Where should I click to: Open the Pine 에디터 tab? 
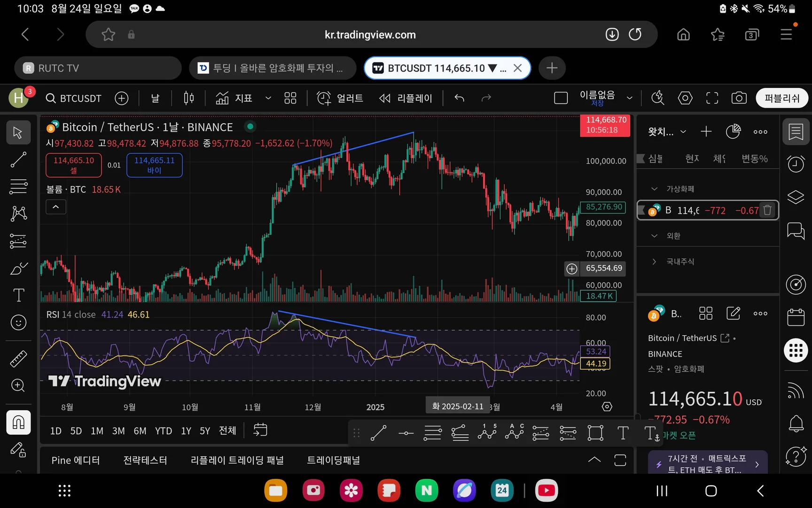point(76,460)
